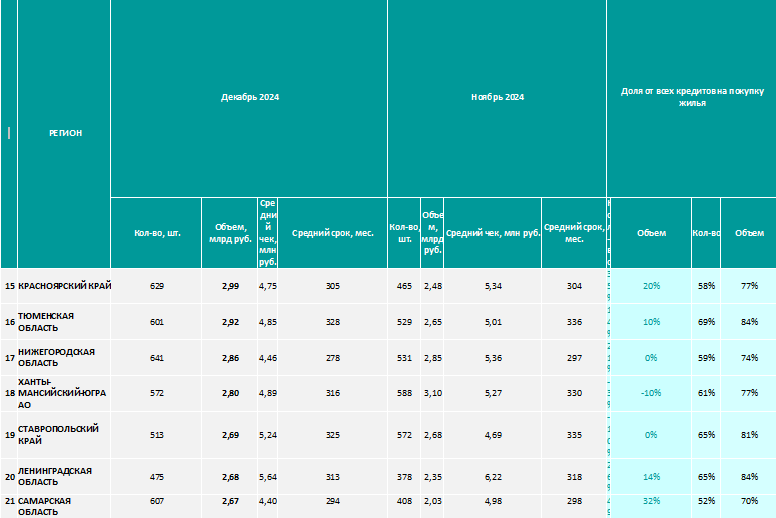The image size is (776, 518).
Task: Select 58% in Красноярский край row
Action: pyautogui.click(x=706, y=286)
